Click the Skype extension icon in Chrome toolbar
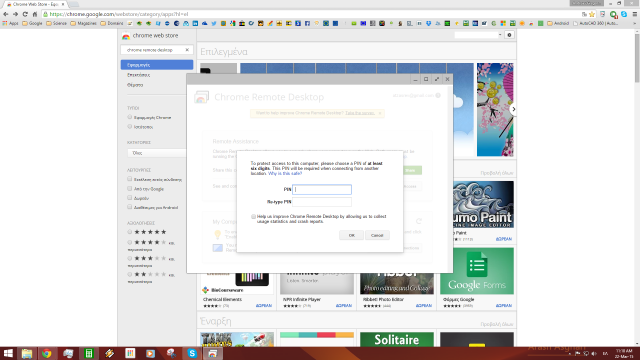The image size is (640, 360). 624,14
